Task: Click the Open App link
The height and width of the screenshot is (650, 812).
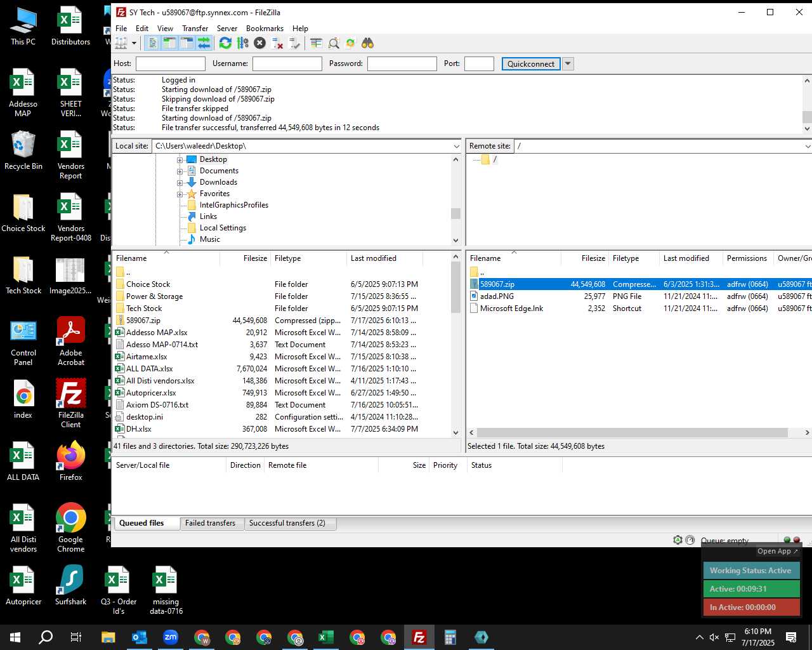Action: point(777,552)
